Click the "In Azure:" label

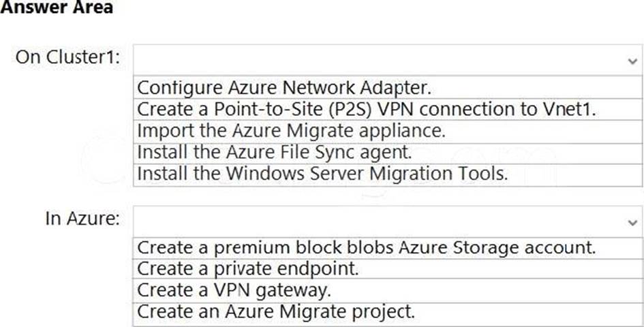click(82, 219)
